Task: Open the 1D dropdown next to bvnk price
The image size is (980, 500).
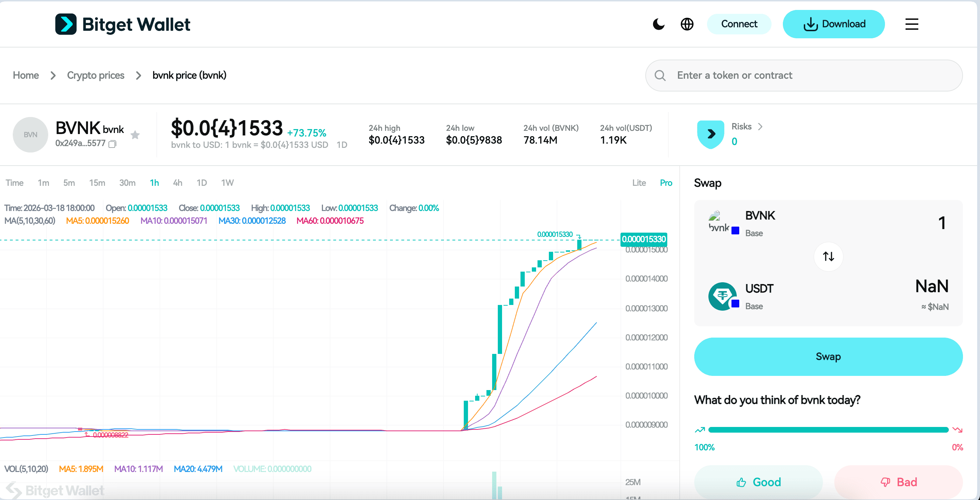Action: coord(343,145)
